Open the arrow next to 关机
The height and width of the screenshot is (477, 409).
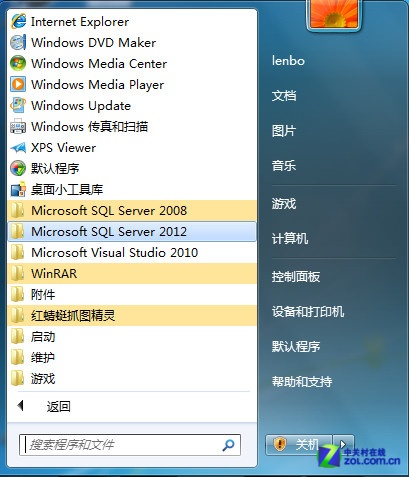343,444
